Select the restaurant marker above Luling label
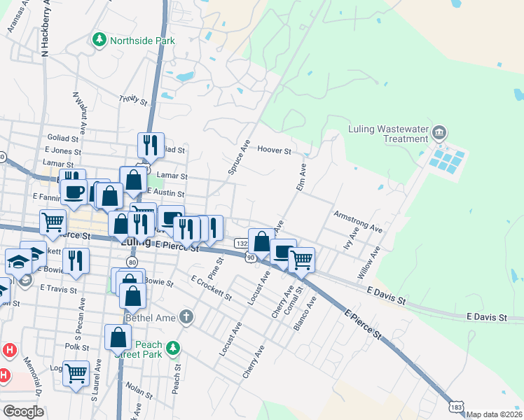 pos(141,225)
